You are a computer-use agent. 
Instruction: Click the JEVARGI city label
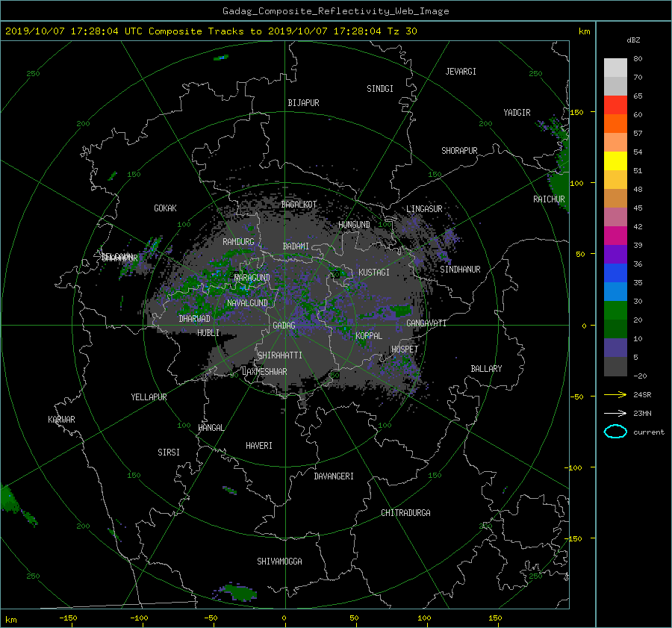461,72
